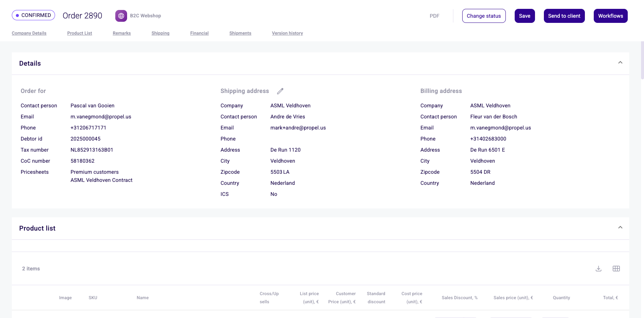Click the CONFIRMED status badge
The height and width of the screenshot is (318, 644).
point(33,15)
